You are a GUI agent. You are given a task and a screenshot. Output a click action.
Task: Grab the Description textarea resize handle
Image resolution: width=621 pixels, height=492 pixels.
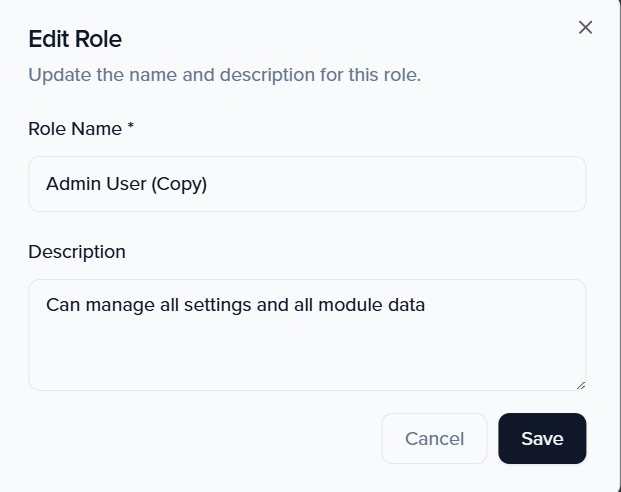580,384
